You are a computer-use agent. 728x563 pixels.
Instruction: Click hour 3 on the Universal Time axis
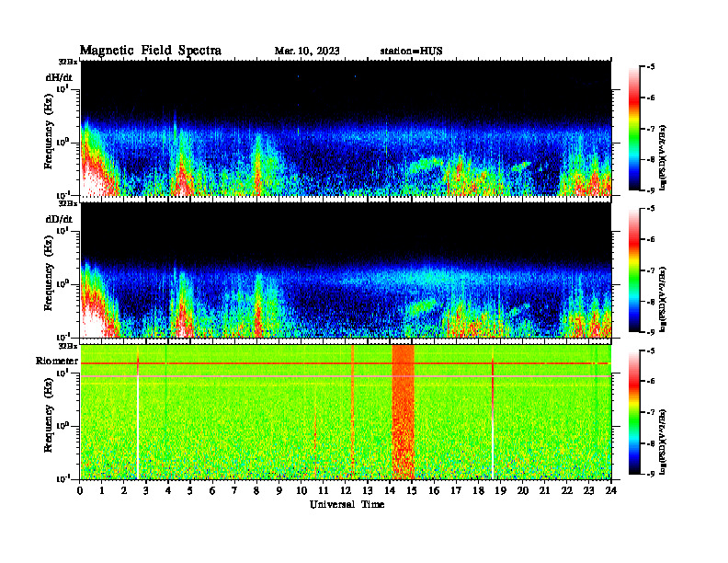click(x=146, y=491)
